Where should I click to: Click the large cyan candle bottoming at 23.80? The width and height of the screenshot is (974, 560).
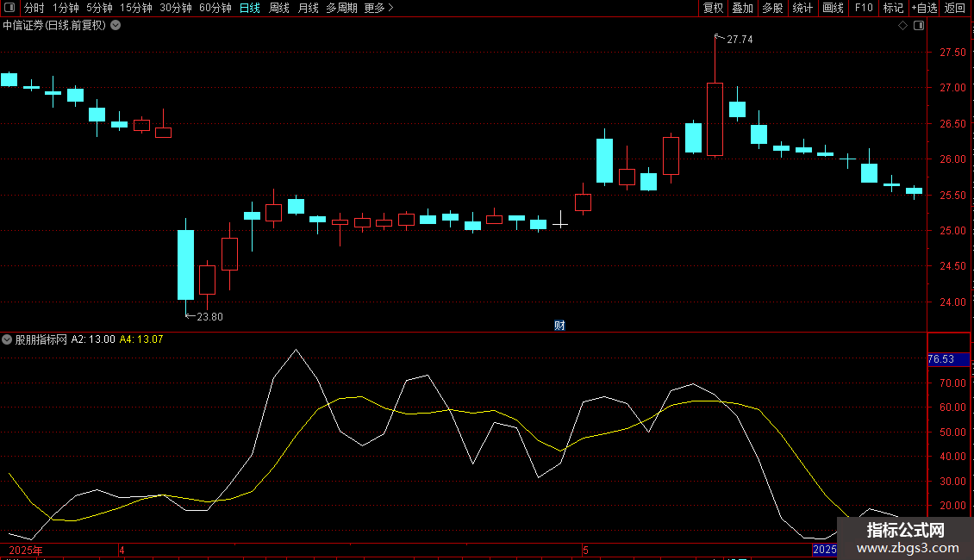click(185, 265)
